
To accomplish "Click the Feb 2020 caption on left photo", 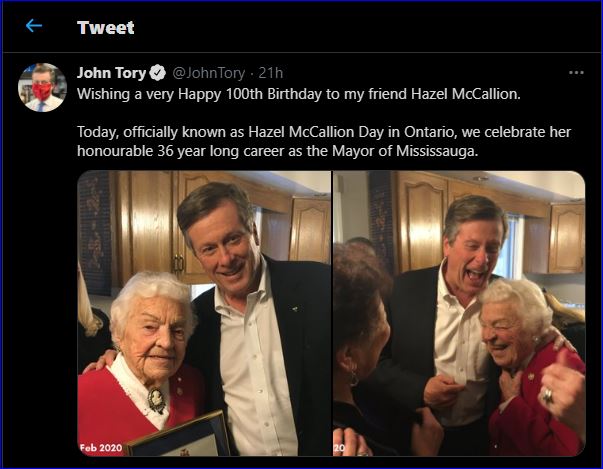I will pos(101,448).
